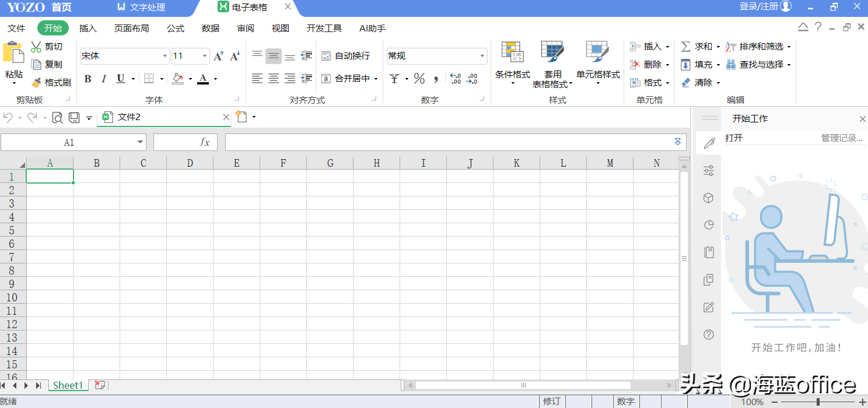Expand the Name Box dropdown
The width and height of the screenshot is (868, 408).
[x=141, y=142]
